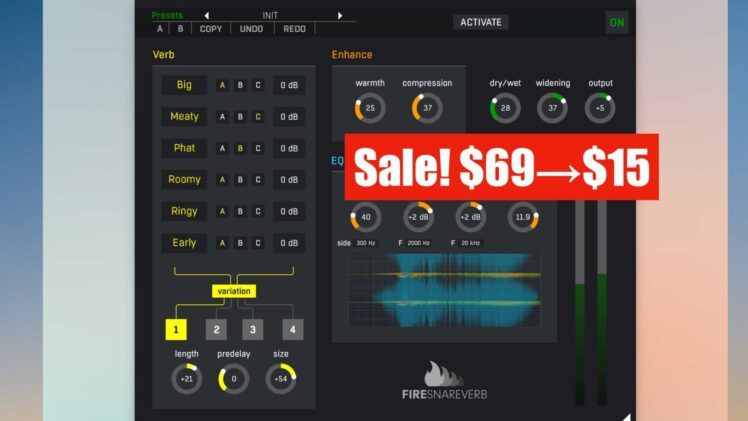Select variant A for Early
Screen dimensions: 748x421
click(x=222, y=243)
